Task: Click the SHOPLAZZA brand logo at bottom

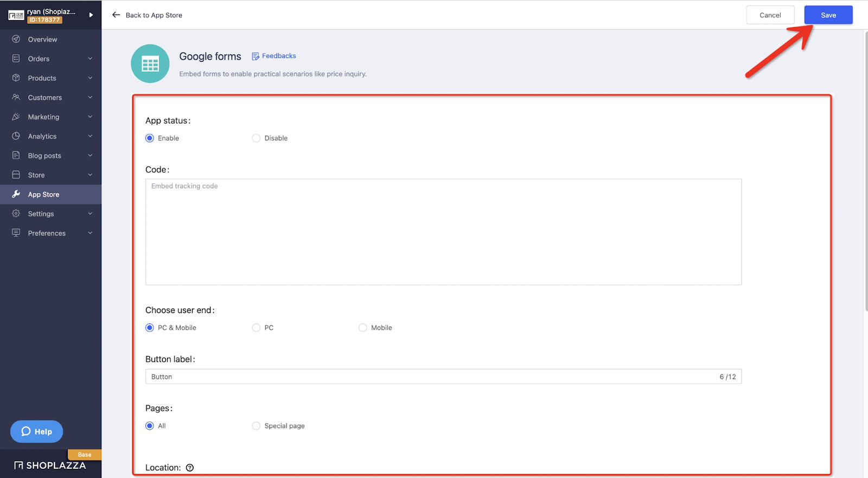Action: coord(50,466)
